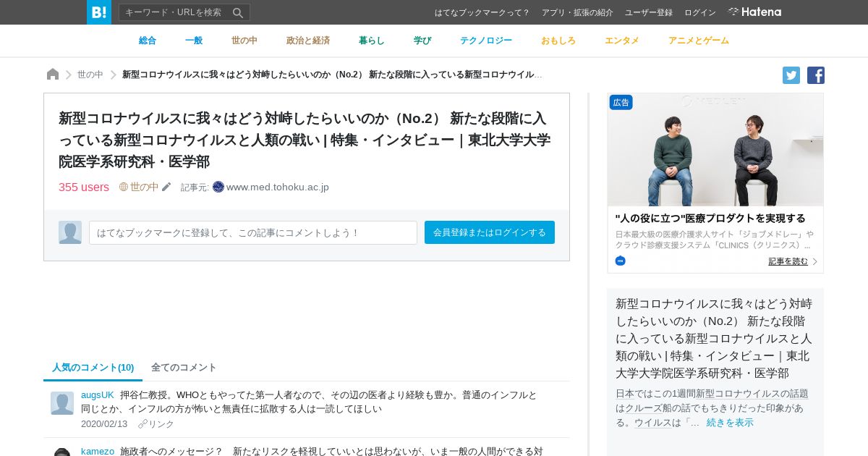Click the 広告 ad badge

[x=621, y=103]
